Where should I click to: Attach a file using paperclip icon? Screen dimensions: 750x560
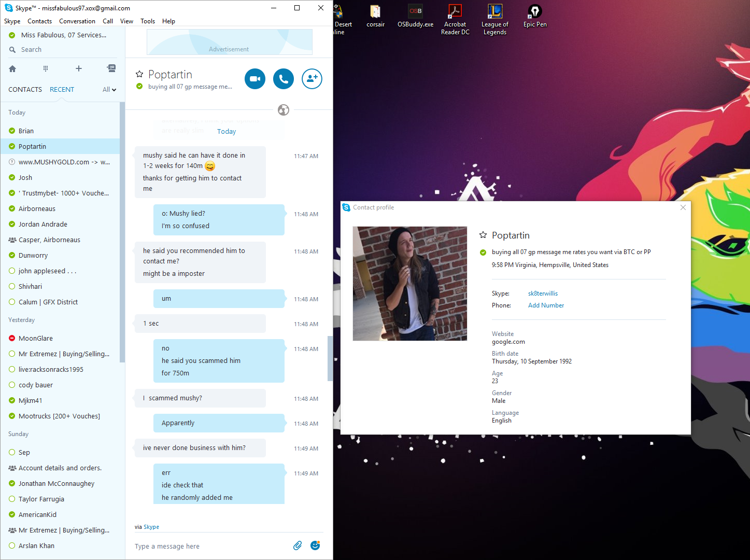pyautogui.click(x=298, y=545)
